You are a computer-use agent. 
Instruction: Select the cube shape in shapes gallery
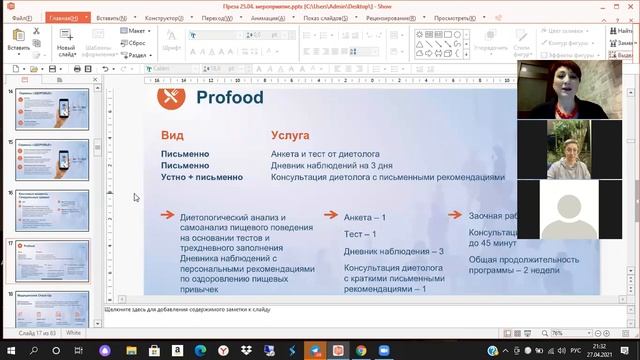pyautogui.click(x=448, y=53)
